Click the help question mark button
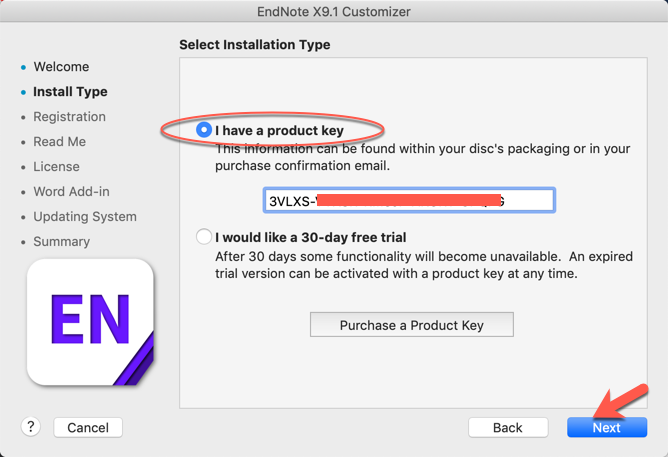This screenshot has height=457, width=668. 30,427
